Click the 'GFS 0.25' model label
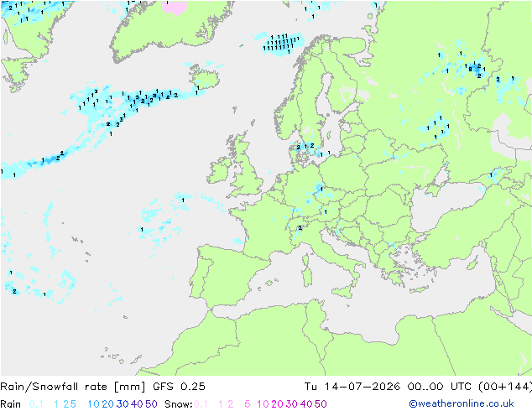Viewport: 532px width, 411px height. 179,387
